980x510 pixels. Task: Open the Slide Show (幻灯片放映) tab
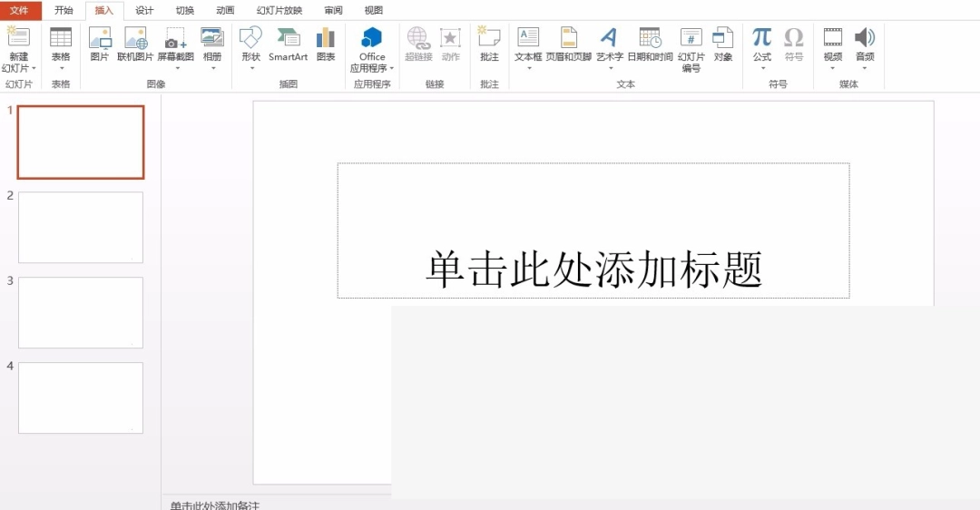coord(279,10)
